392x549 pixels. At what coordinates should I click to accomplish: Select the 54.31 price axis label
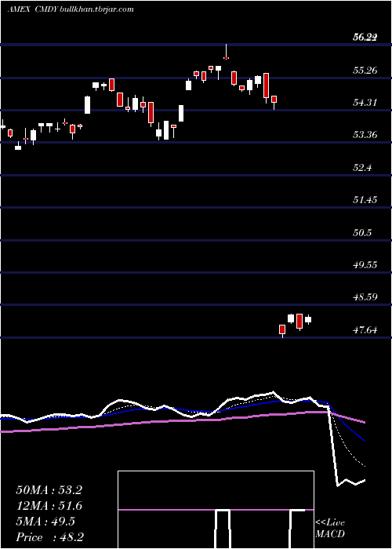point(365,103)
